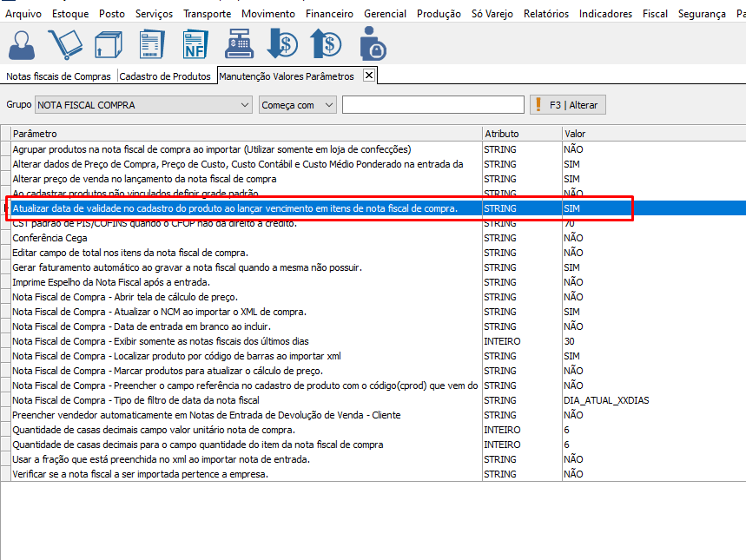
Task: Click the cash register toolbar icon
Action: [x=239, y=43]
